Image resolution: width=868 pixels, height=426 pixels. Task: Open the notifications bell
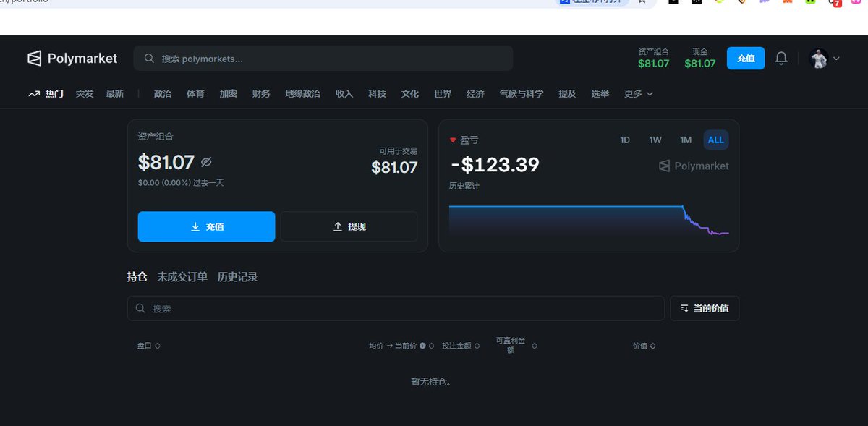coord(781,59)
